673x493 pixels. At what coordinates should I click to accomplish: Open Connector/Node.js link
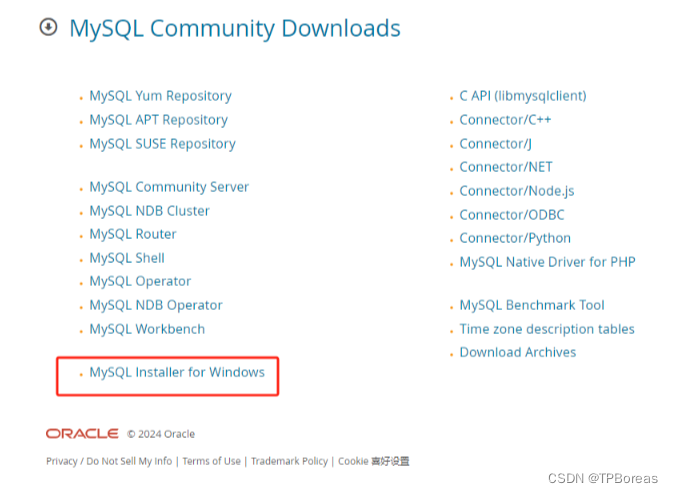pos(517,191)
